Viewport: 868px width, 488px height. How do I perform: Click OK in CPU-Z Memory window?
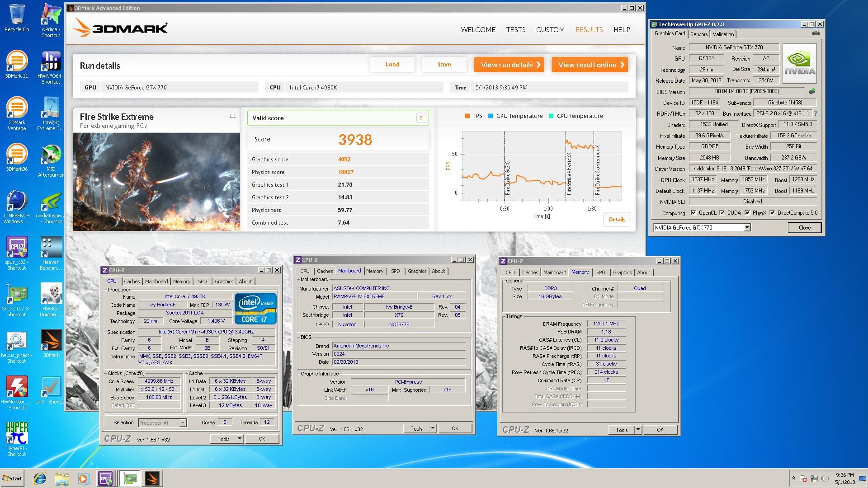pos(660,430)
